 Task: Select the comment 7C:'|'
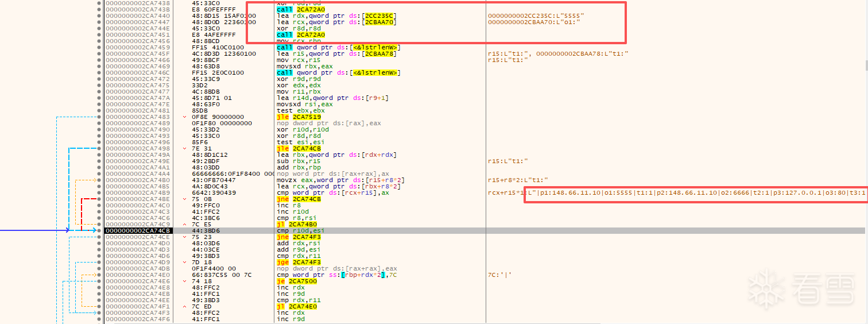coord(499,275)
